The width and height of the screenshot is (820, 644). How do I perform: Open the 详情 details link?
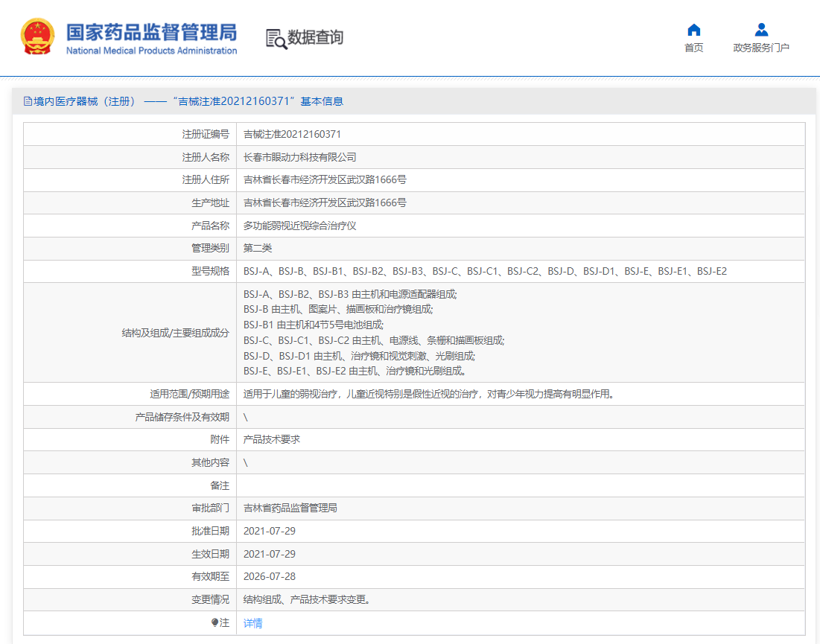coord(252,622)
